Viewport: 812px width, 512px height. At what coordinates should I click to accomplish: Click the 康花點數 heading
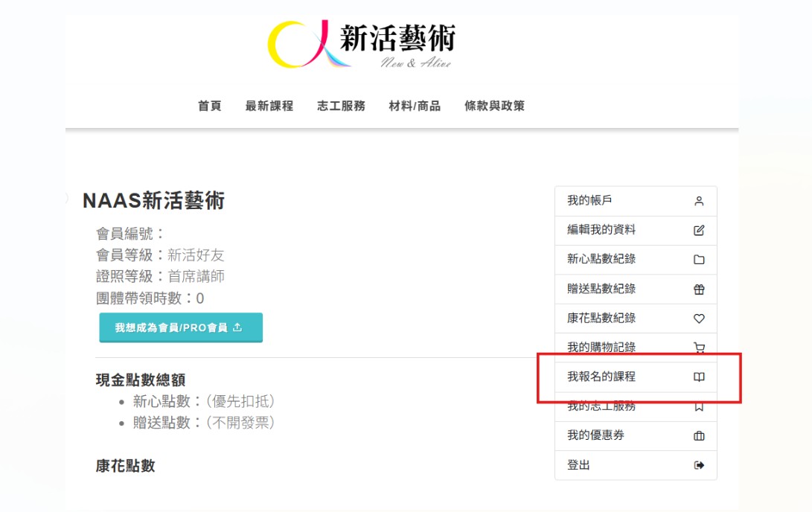pyautogui.click(x=125, y=466)
